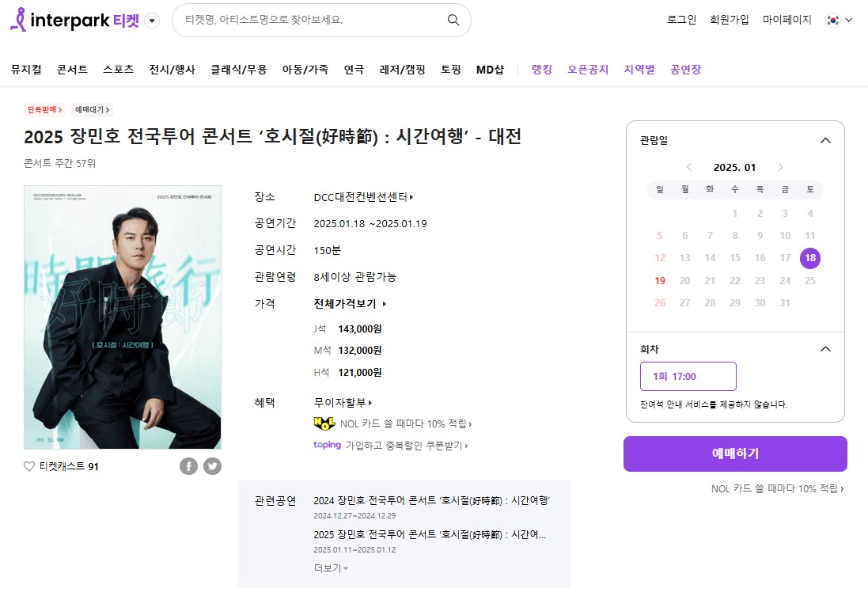The width and height of the screenshot is (868, 596).
Task: Open the dropdown next to Interpark logo
Action: (x=152, y=21)
